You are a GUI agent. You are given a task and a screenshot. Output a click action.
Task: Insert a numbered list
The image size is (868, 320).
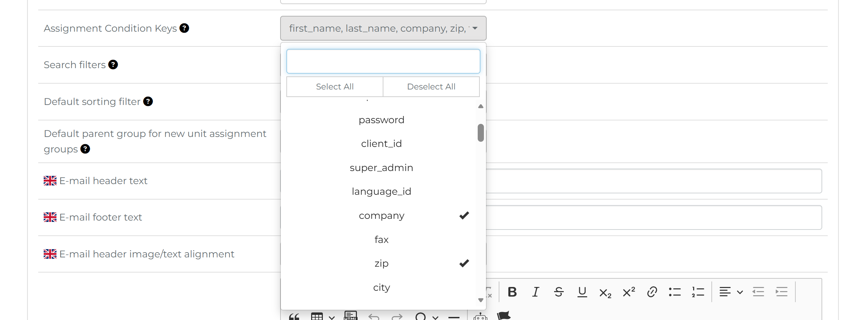coord(698,292)
